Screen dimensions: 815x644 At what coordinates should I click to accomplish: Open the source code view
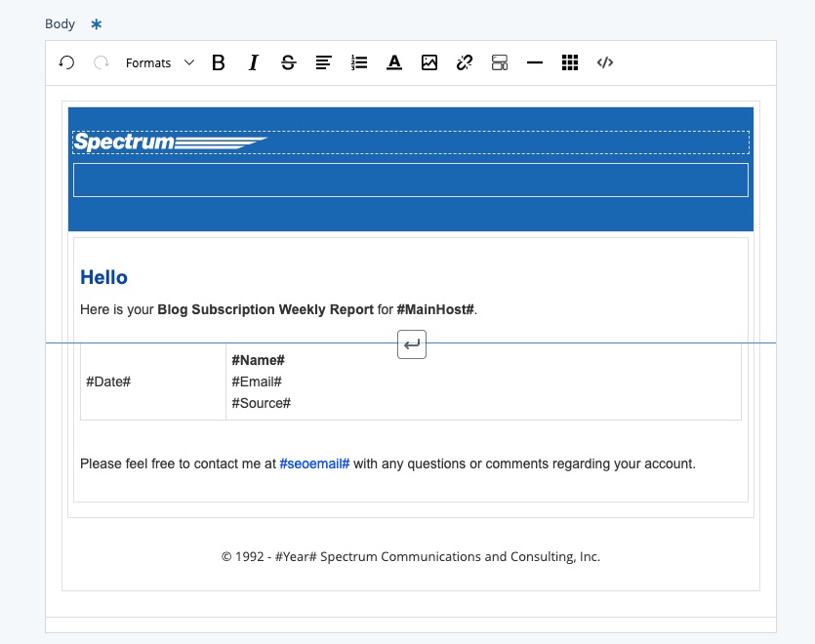[605, 62]
